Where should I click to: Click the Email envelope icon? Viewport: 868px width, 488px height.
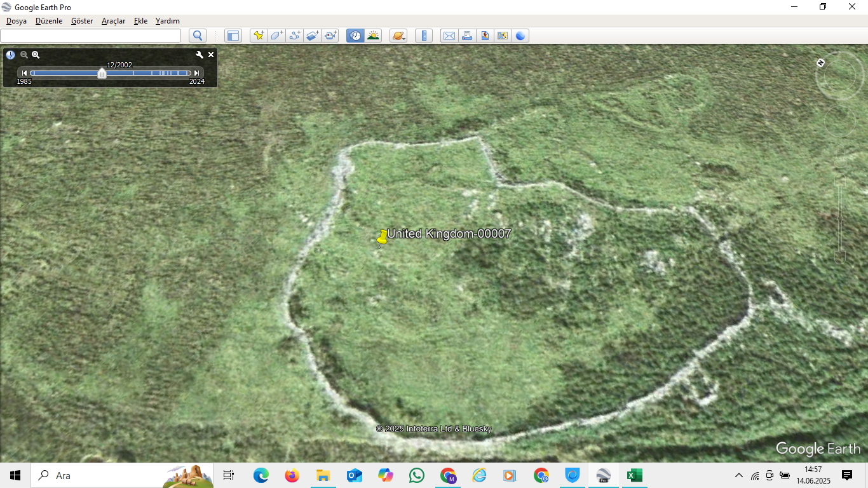click(x=449, y=36)
